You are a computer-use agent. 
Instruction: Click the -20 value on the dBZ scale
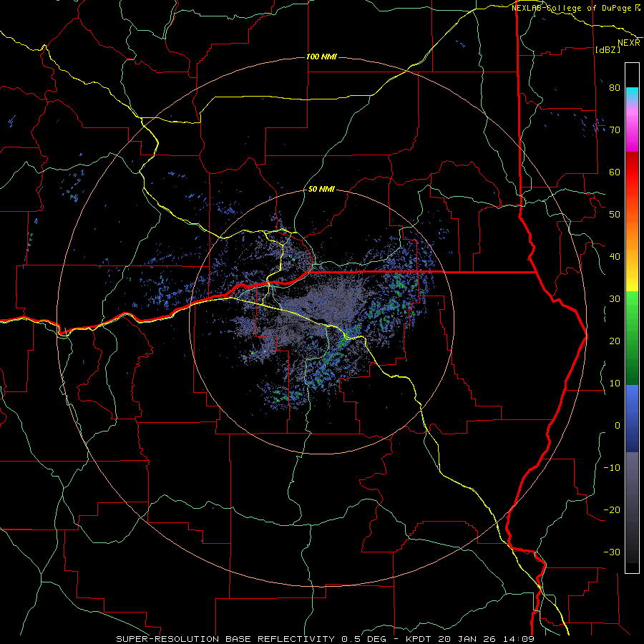[612, 509]
